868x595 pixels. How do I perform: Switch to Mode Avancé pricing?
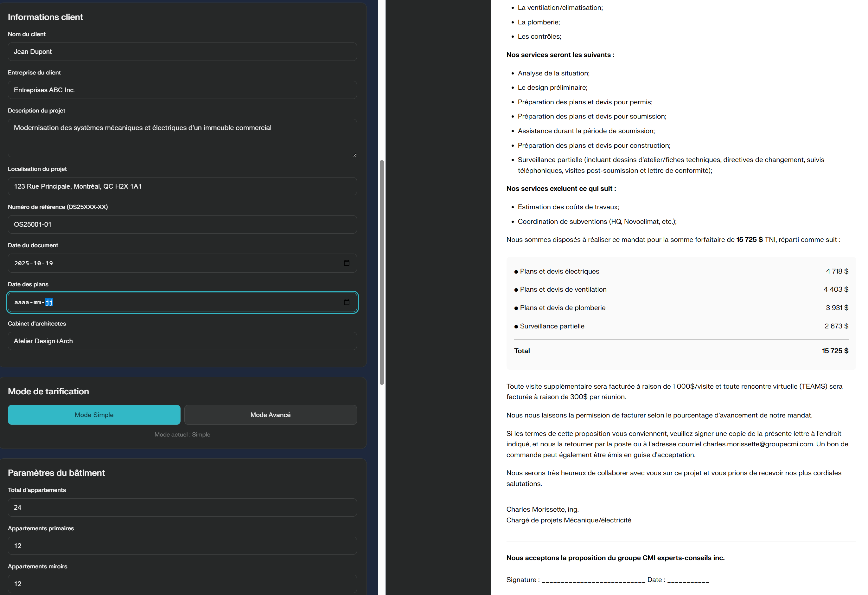[x=270, y=415]
